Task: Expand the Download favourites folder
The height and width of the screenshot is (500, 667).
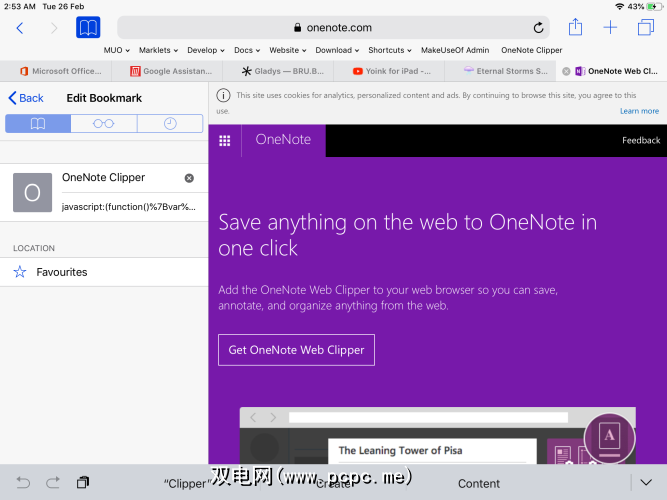Action: (337, 50)
